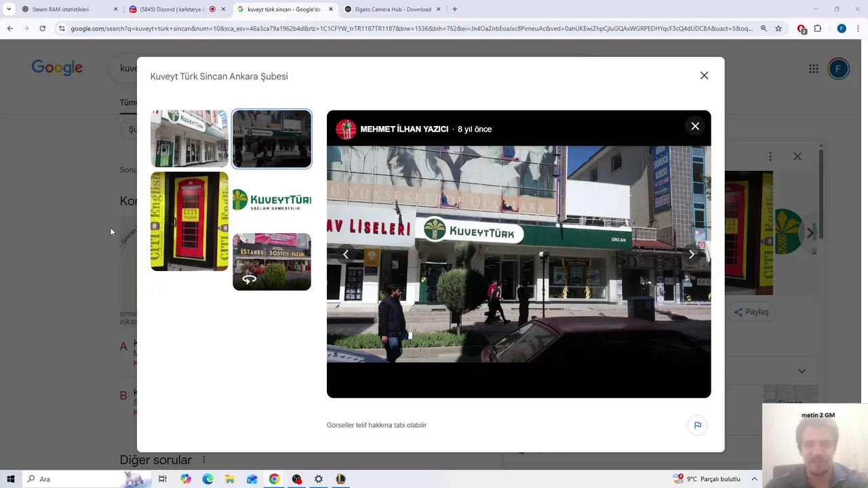The width and height of the screenshot is (868, 488).
Task: Open a new browser tab
Action: click(x=454, y=9)
